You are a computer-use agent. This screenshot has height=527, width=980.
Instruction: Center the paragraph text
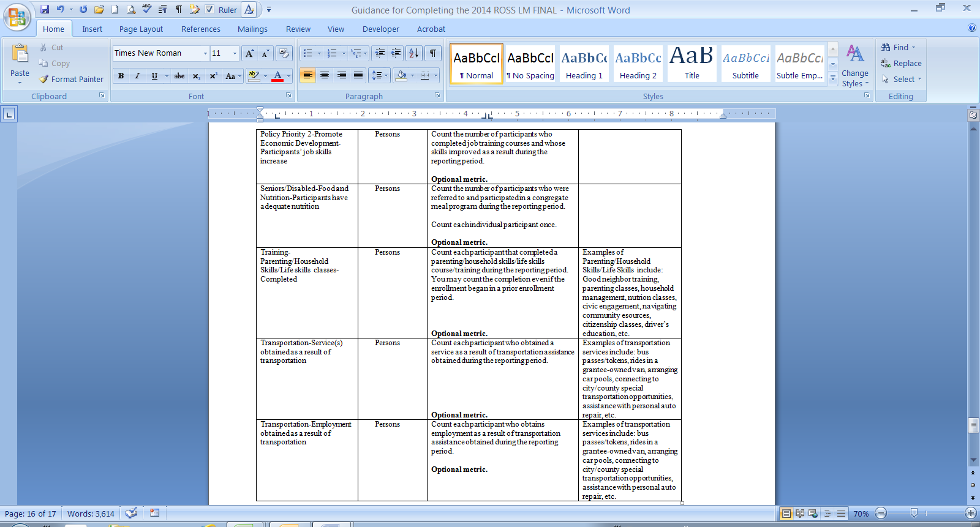(x=325, y=75)
